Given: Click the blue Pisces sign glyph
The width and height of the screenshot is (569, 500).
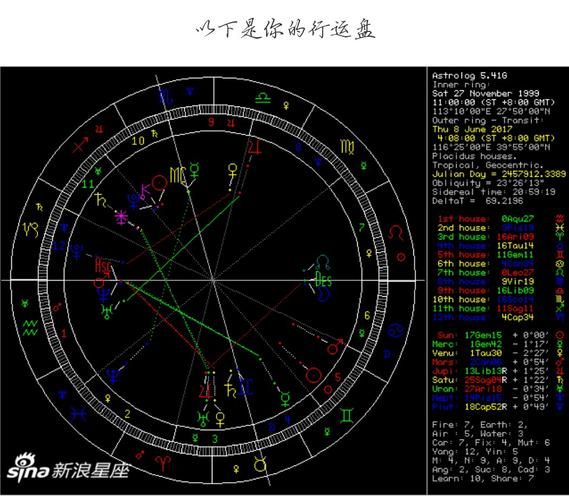Looking at the screenshot, I should pos(79,414).
